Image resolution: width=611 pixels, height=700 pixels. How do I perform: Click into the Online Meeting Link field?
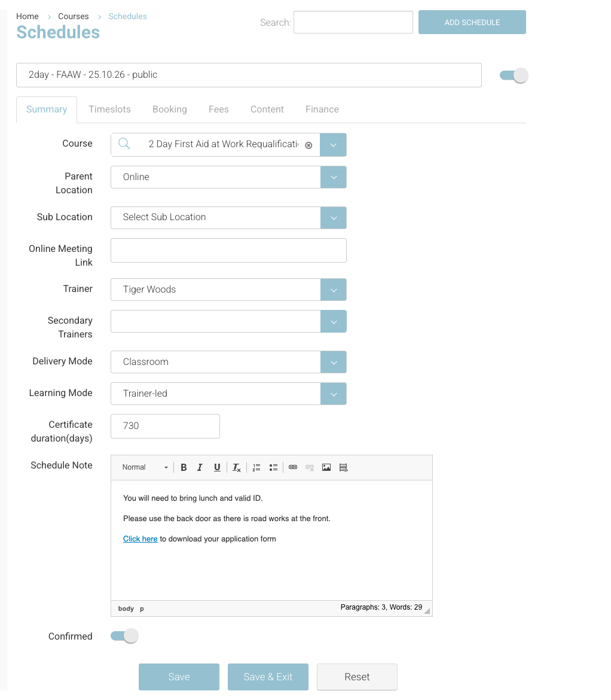pyautogui.click(x=228, y=250)
